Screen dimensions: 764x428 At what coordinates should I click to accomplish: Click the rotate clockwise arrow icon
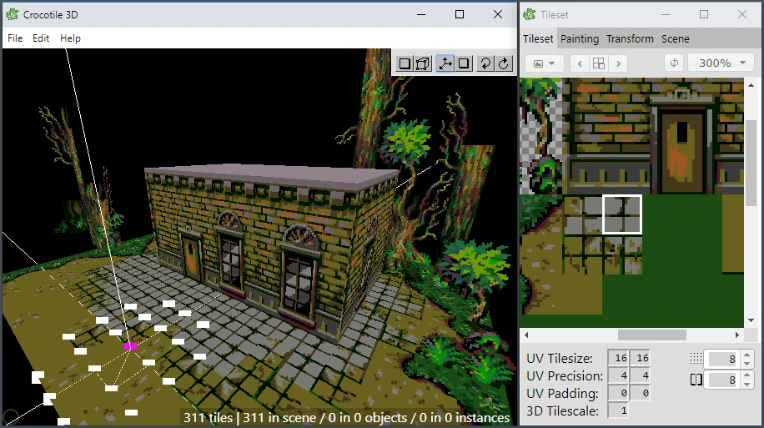point(504,63)
